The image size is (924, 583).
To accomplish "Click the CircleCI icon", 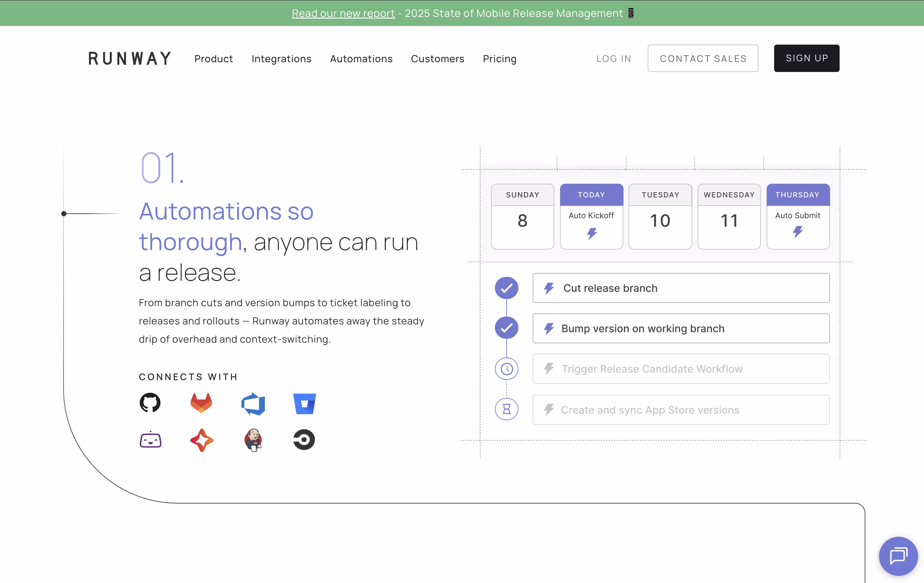I will point(304,440).
